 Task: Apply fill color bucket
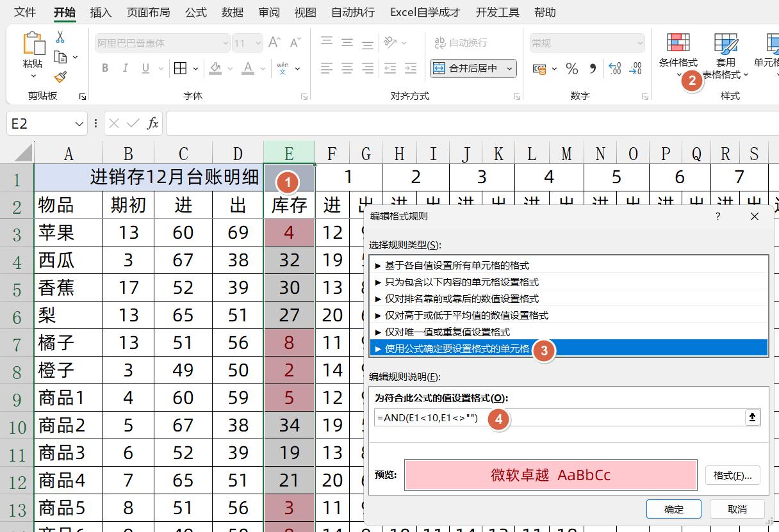click(x=216, y=69)
